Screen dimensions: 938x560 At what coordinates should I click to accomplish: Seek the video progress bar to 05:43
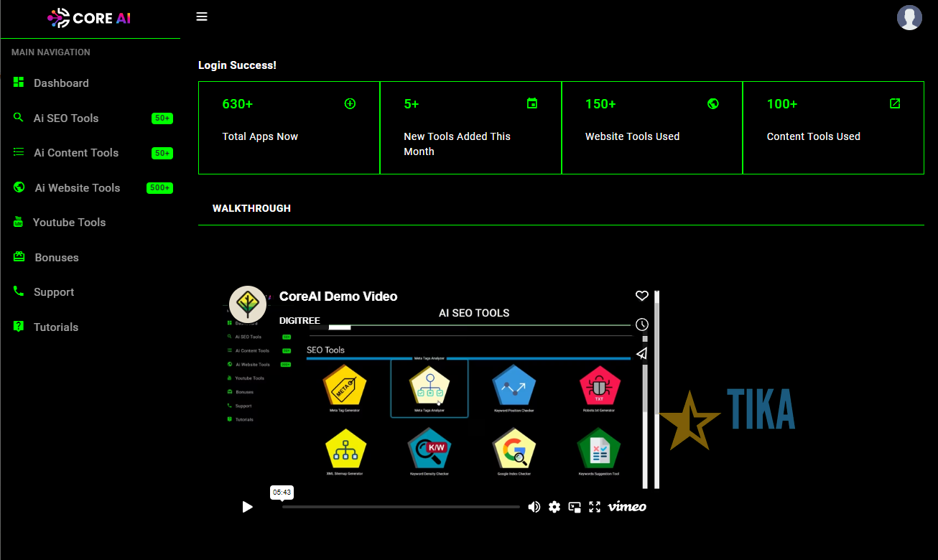[x=282, y=507]
